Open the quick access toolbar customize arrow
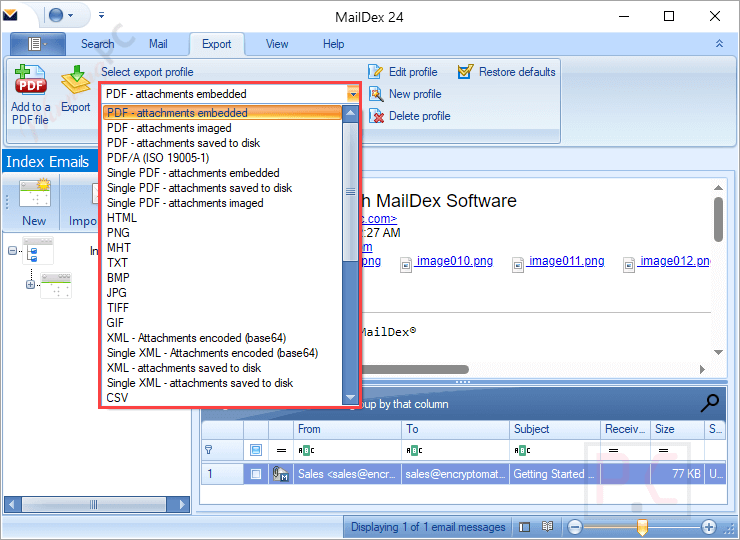740x540 pixels. coord(101,15)
